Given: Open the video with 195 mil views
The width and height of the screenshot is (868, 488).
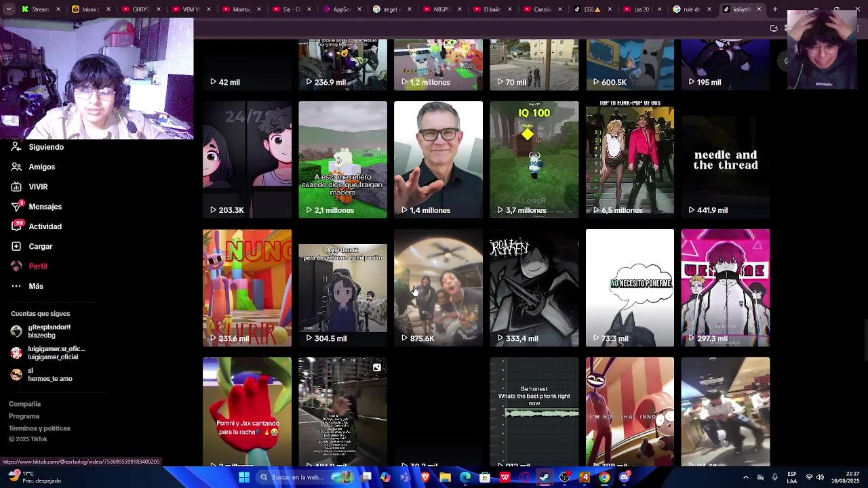Looking at the screenshot, I should (x=726, y=64).
